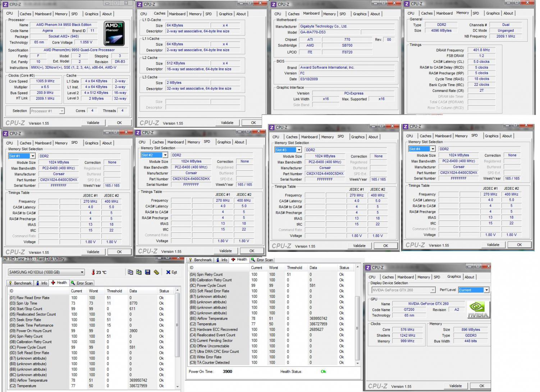
Task: Open the Slot #1 memory slot dropdown
Action: pyautogui.click(x=33, y=156)
